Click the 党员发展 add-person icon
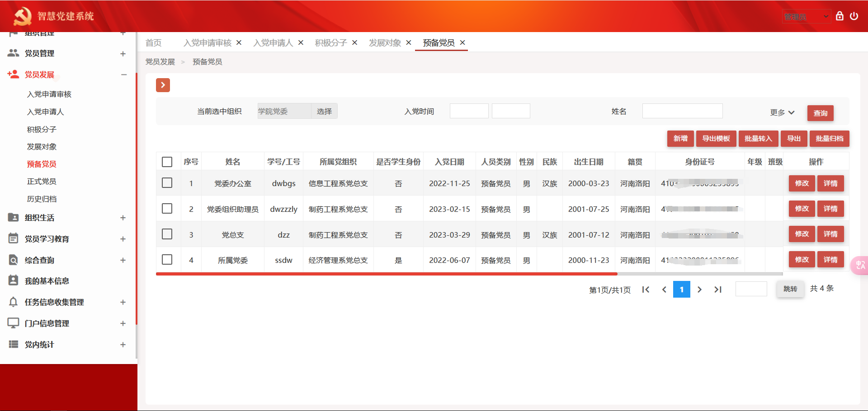868x411 pixels. (13, 75)
